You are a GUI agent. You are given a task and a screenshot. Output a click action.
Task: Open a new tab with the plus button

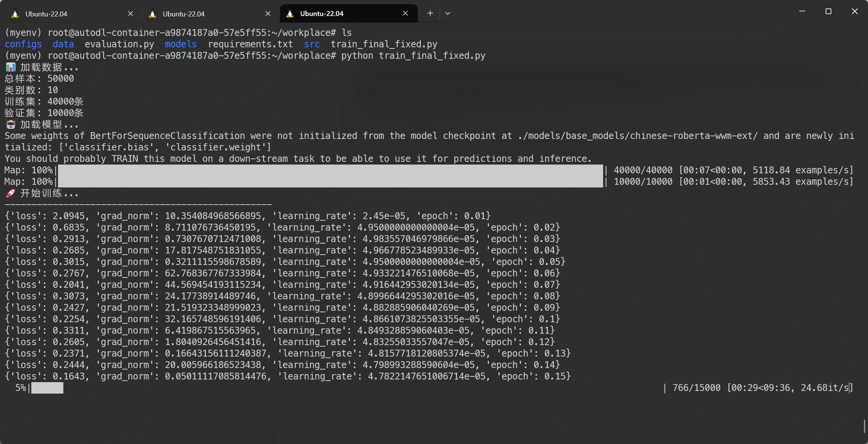tap(430, 13)
